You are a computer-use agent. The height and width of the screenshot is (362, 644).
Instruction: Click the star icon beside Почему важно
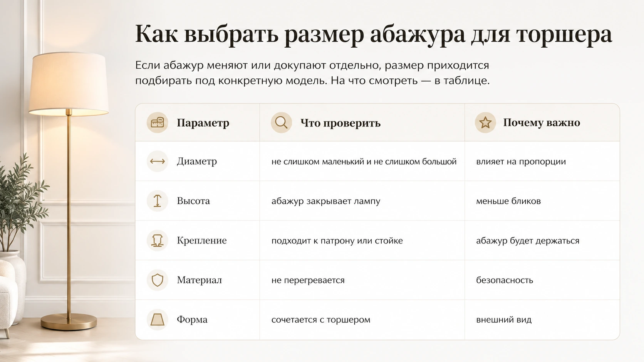click(485, 123)
